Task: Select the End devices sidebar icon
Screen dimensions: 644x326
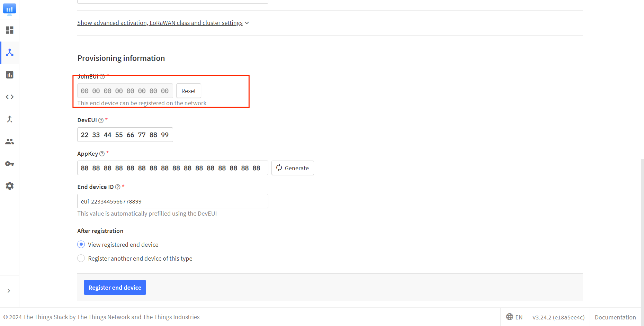Action: tap(10, 53)
